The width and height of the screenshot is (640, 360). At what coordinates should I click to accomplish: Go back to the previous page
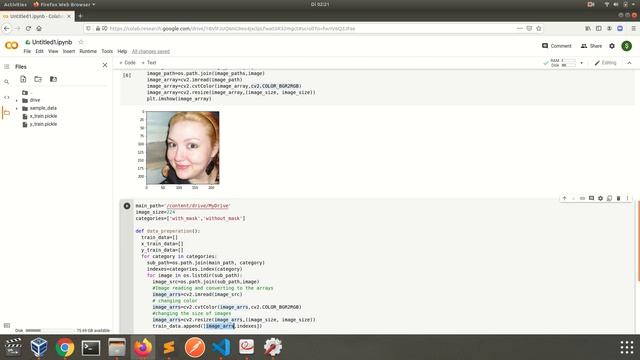point(7,29)
